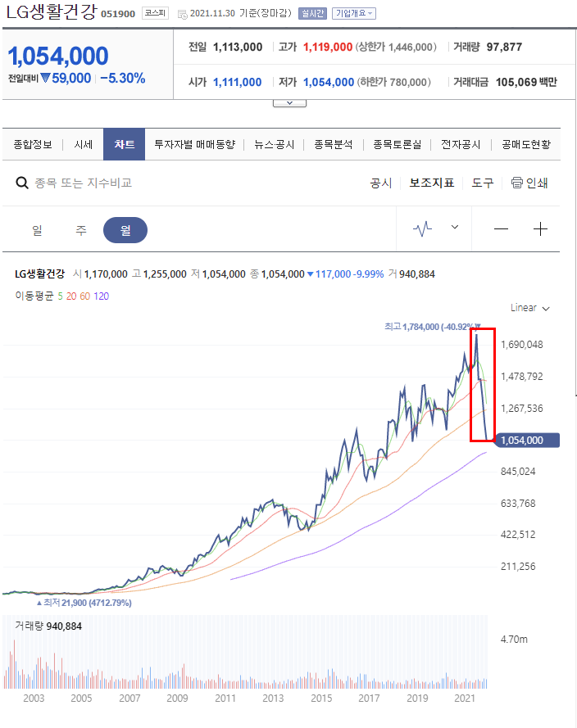Viewport: 577px width, 728px height.
Task: Click the 2013 year label on axis
Action: click(x=273, y=699)
